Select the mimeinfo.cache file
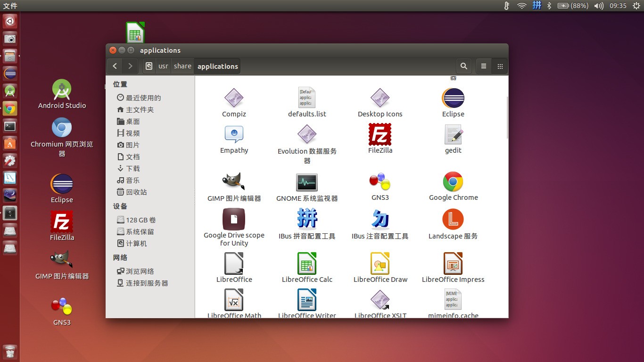This screenshot has width=644, height=362. (x=453, y=303)
